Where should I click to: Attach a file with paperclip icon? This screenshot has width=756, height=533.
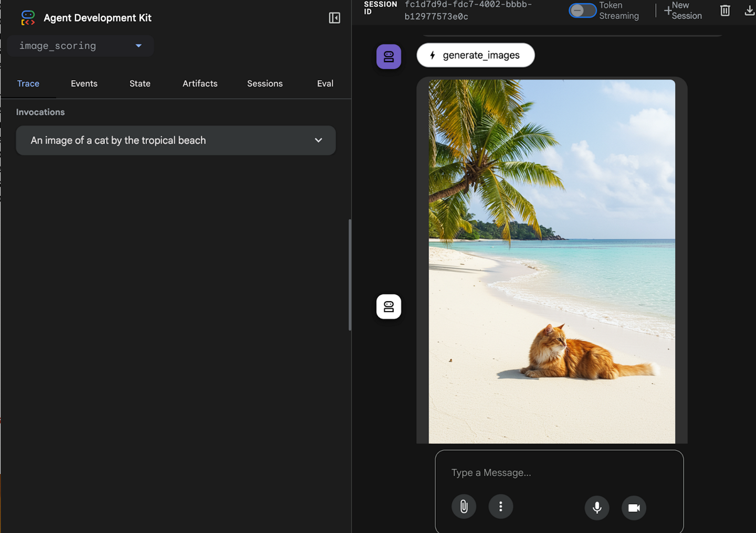tap(464, 506)
